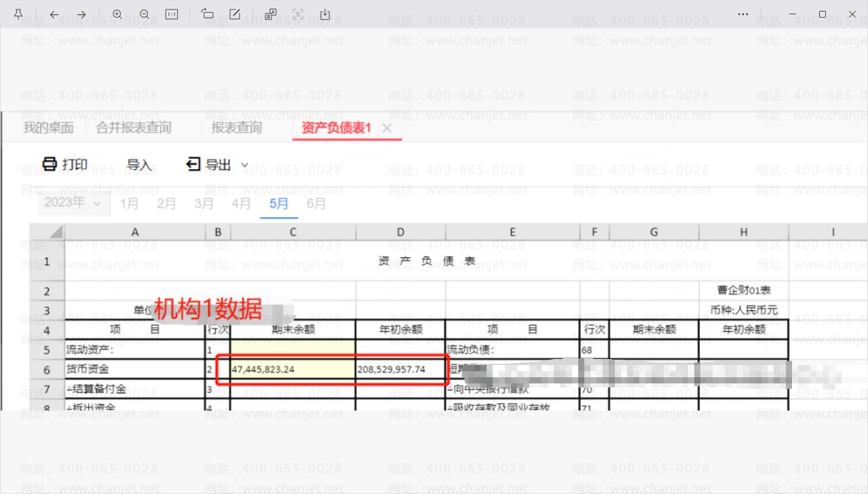Select the 6月 month tab
The height and width of the screenshot is (494, 868).
click(316, 204)
